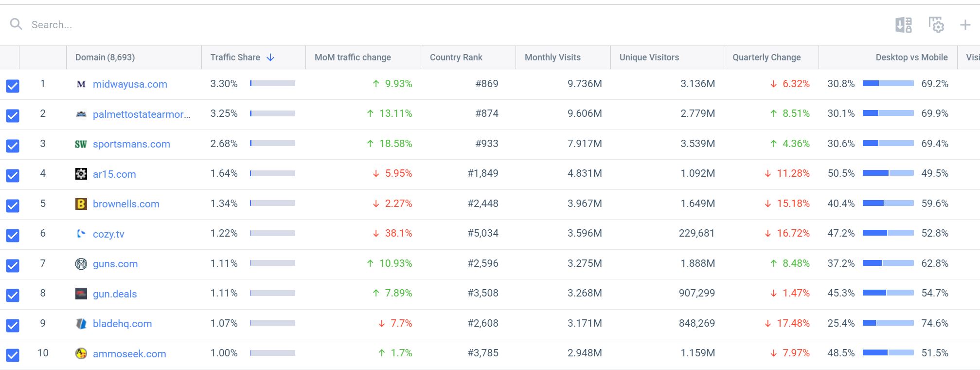Click ar15.com country rank #1,849
980x370 pixels.
[483, 173]
